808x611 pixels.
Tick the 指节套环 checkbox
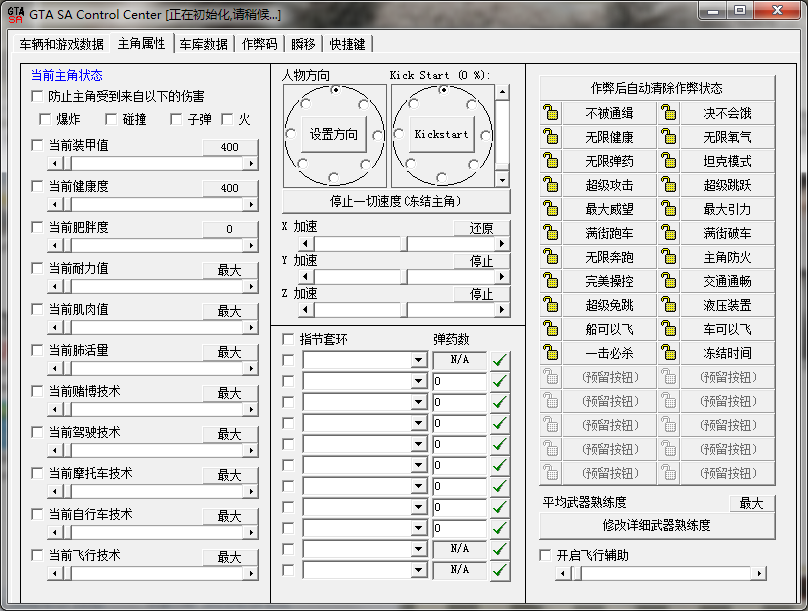coord(288,339)
